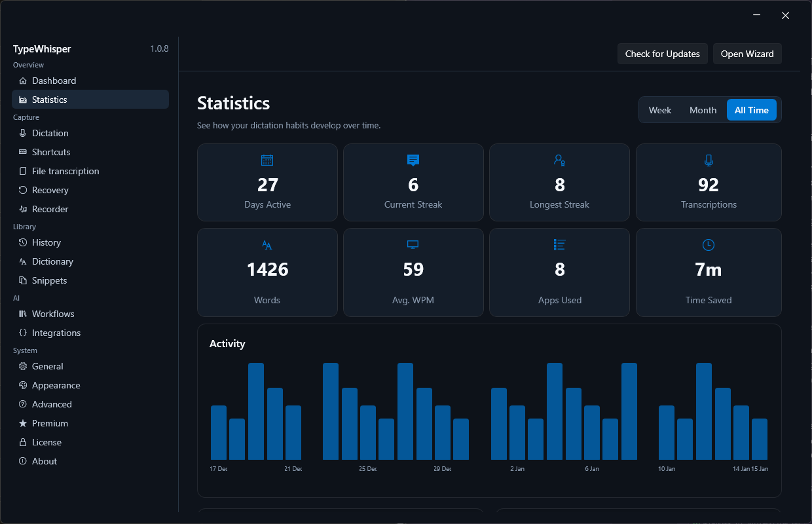Close the TypeWhisper window

point(785,15)
